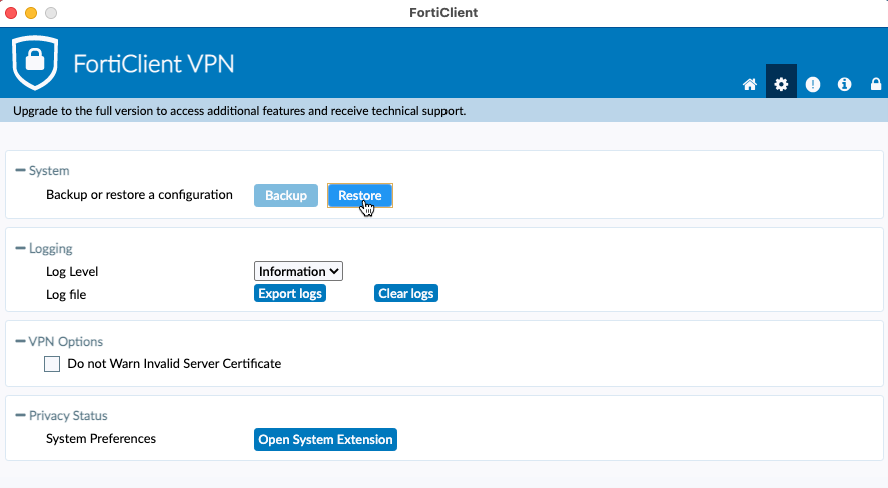This screenshot has height=488, width=888.
Task: Open the Log Level dropdown
Action: [x=298, y=271]
